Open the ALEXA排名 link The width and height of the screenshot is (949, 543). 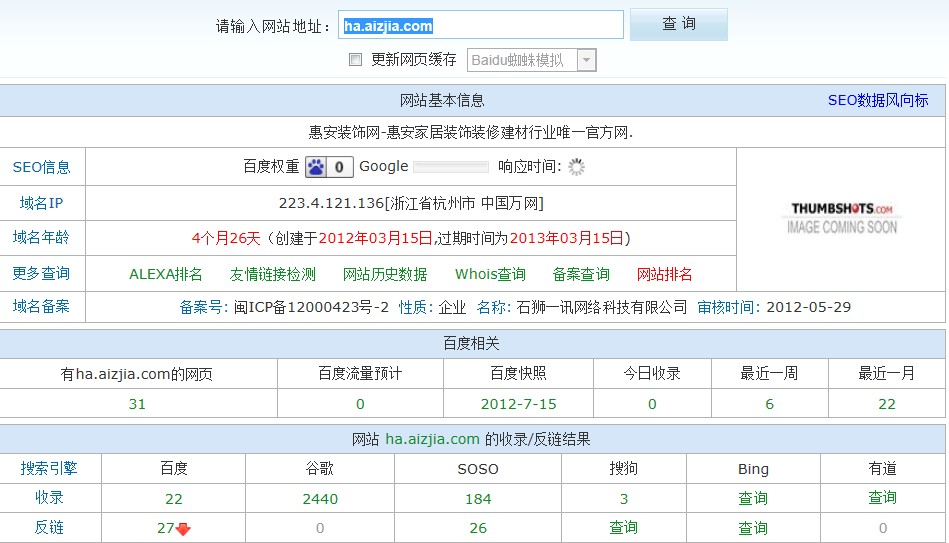[x=166, y=274]
